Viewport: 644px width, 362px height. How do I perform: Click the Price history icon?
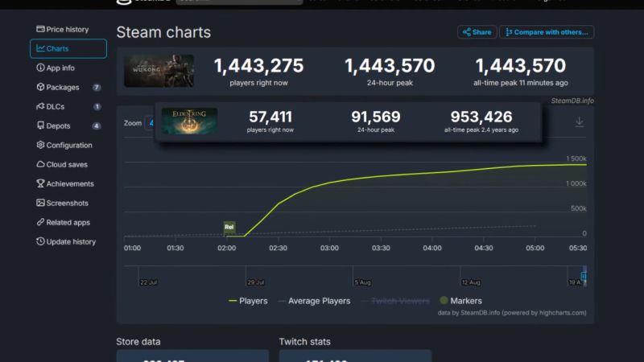pyautogui.click(x=40, y=29)
